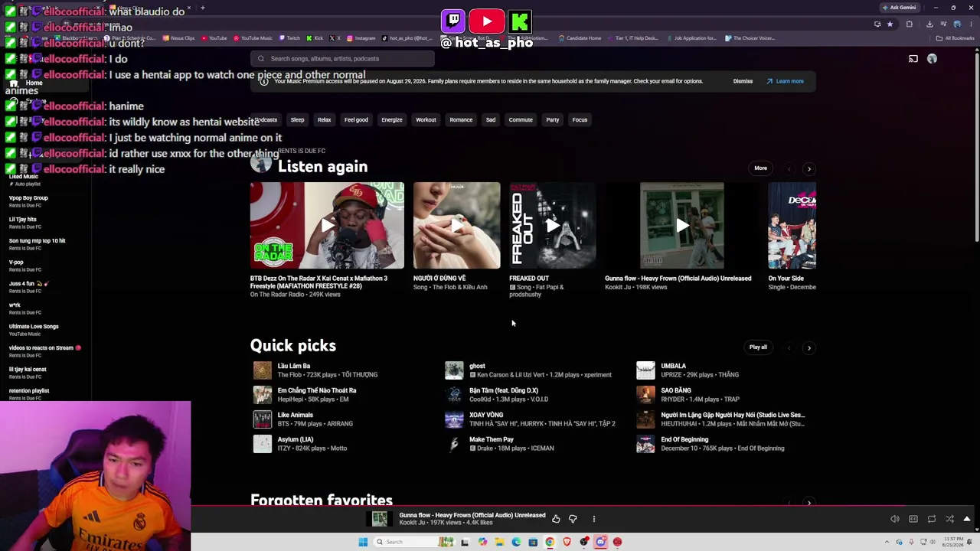The width and height of the screenshot is (980, 551).
Task: Play Bận Tâm (feat. Dũng D.X)
Action: 454,395
